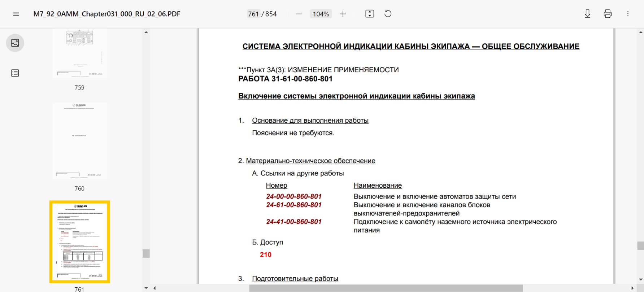Screen dimensions: 644x292
Task: Click the zoom level field 104%
Action: (321, 14)
